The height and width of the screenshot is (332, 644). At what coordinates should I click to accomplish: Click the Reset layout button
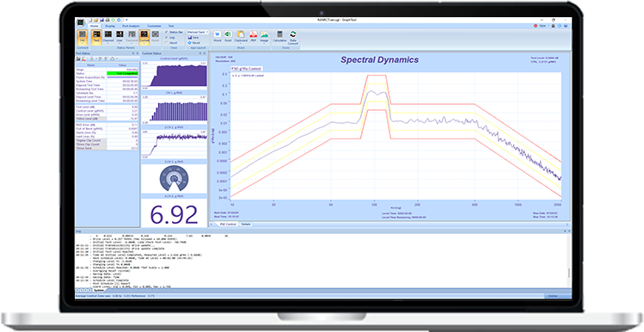click(193, 43)
